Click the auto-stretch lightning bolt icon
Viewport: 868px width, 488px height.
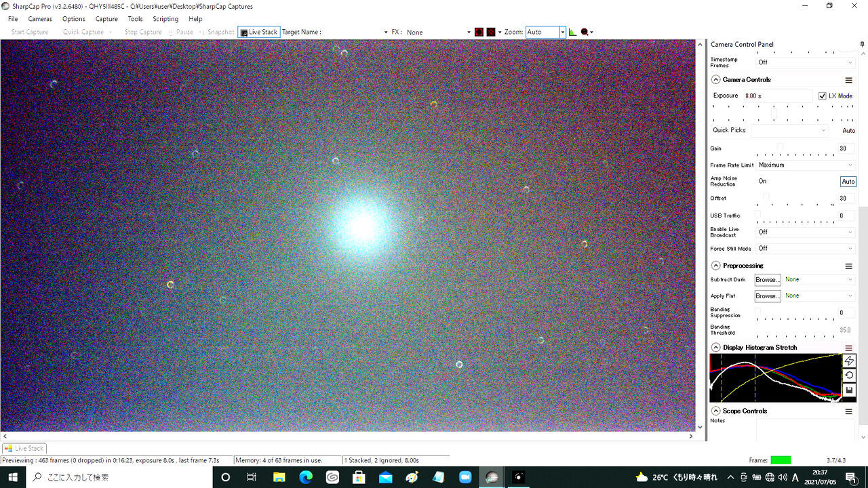point(849,361)
